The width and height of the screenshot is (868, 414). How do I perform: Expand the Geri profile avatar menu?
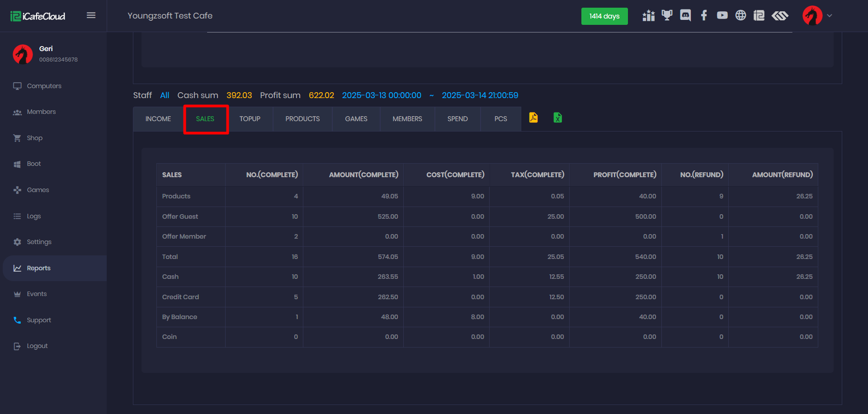(x=22, y=54)
